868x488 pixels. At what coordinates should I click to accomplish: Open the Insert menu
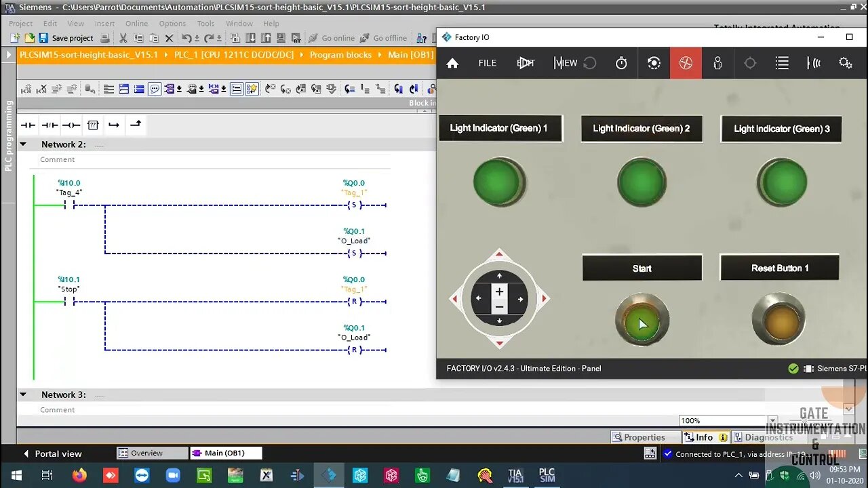pyautogui.click(x=104, y=23)
